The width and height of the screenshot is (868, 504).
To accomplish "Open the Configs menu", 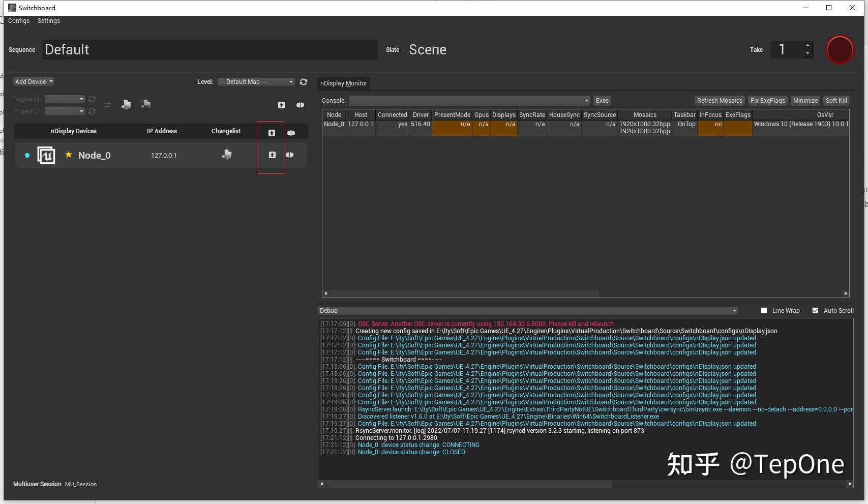I will (19, 20).
